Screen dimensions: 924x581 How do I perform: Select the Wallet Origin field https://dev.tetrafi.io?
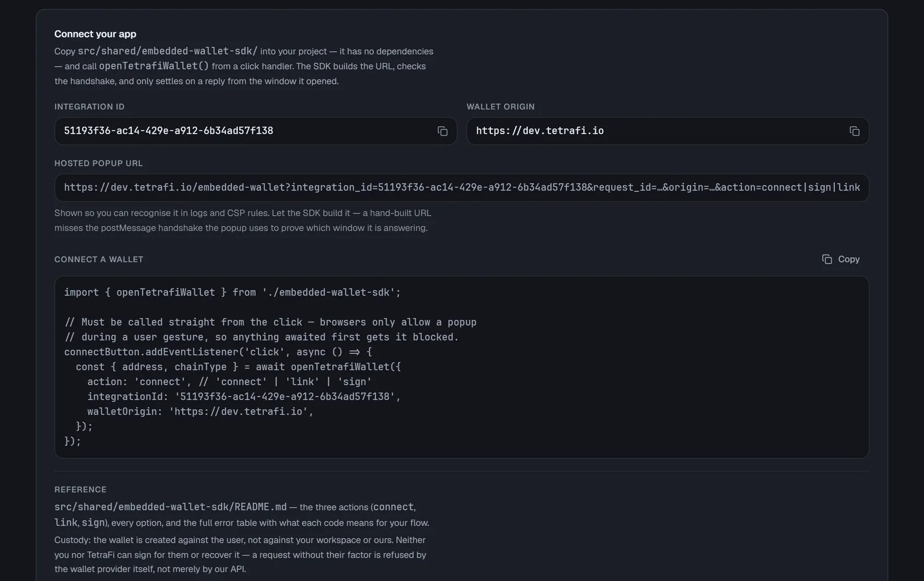coord(667,131)
